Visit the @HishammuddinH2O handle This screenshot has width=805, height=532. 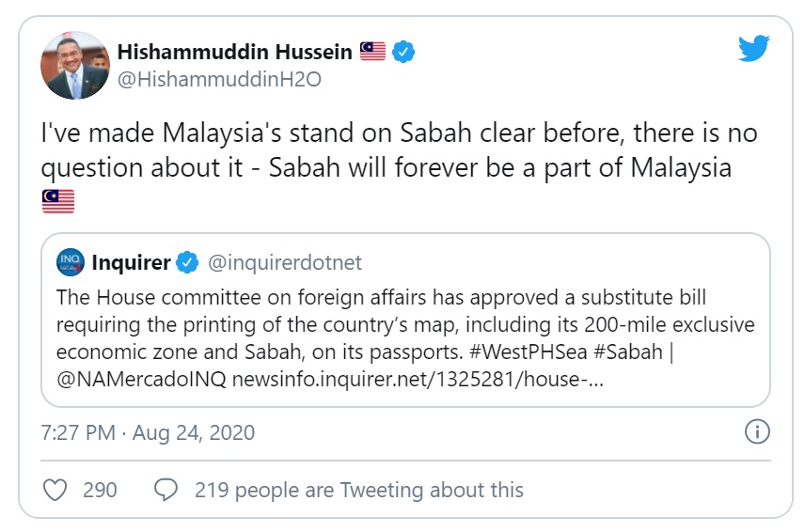tap(218, 80)
